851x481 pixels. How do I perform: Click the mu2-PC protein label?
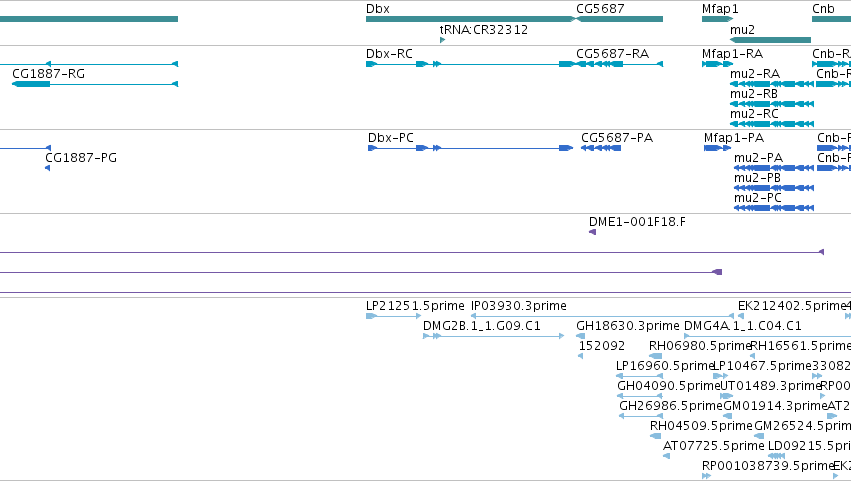tap(758, 198)
